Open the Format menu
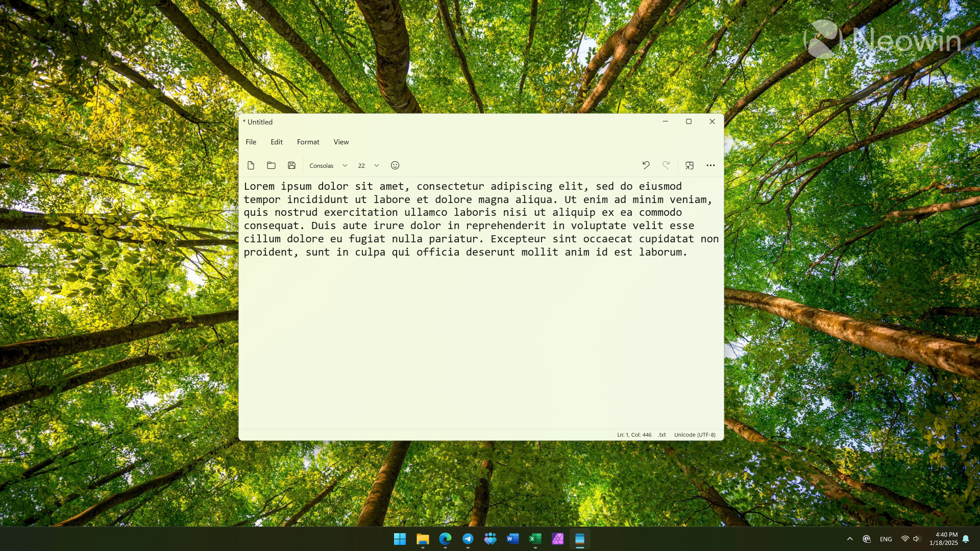 308,142
